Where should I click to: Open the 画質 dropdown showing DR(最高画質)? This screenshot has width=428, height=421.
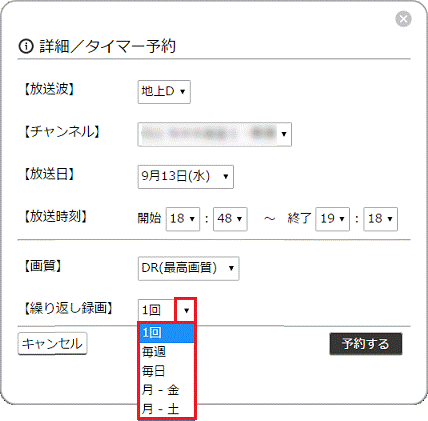(x=188, y=268)
